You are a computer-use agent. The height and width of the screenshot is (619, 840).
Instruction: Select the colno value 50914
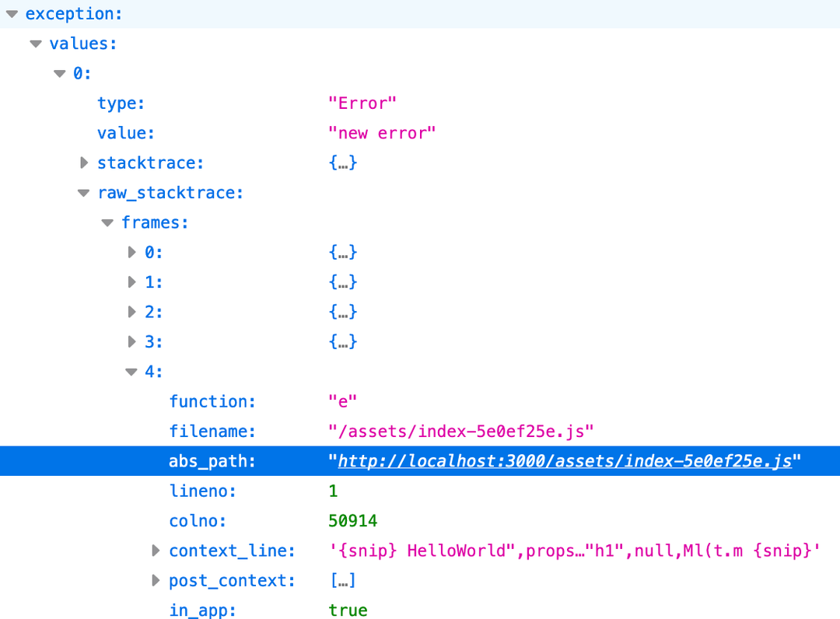pyautogui.click(x=352, y=520)
